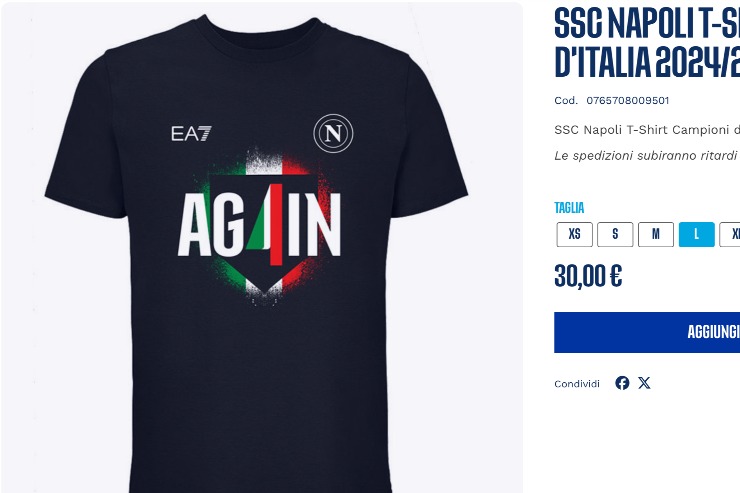The image size is (740, 493).
Task: Click the Italian tricolor shield on the shirt
Action: [x=263, y=226]
